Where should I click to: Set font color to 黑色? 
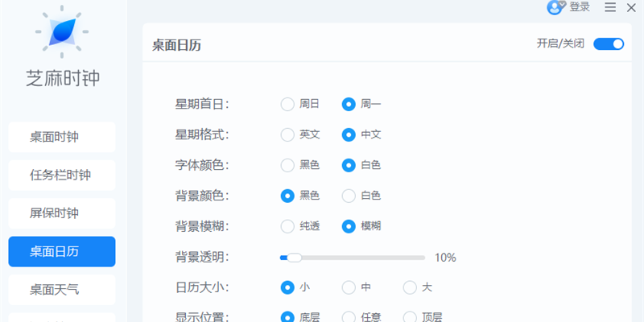pyautogui.click(x=287, y=165)
